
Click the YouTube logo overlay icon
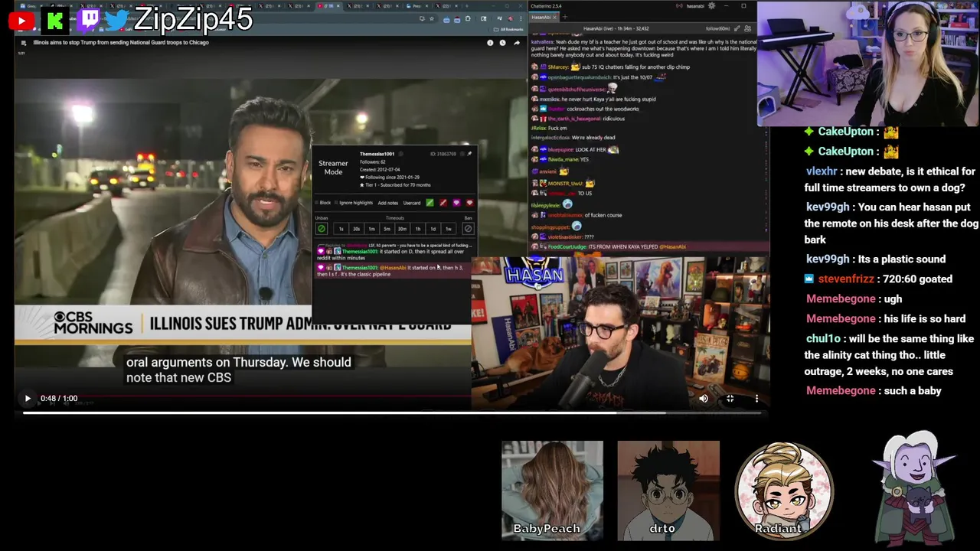[21, 21]
